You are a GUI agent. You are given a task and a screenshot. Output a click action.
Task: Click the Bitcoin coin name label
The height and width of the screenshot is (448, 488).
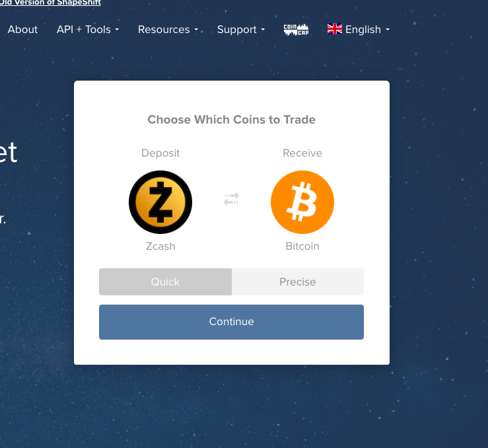click(302, 246)
